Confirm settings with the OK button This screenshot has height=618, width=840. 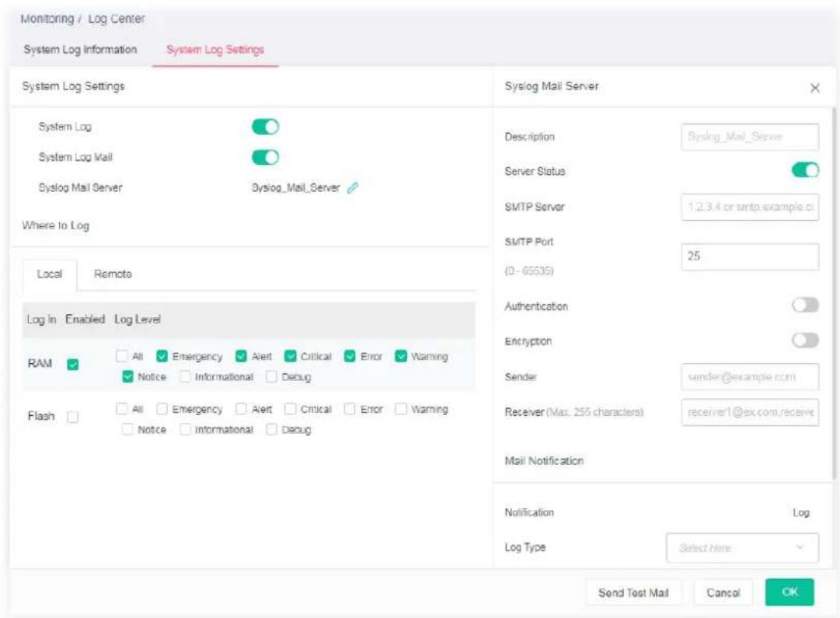pyautogui.click(x=789, y=592)
